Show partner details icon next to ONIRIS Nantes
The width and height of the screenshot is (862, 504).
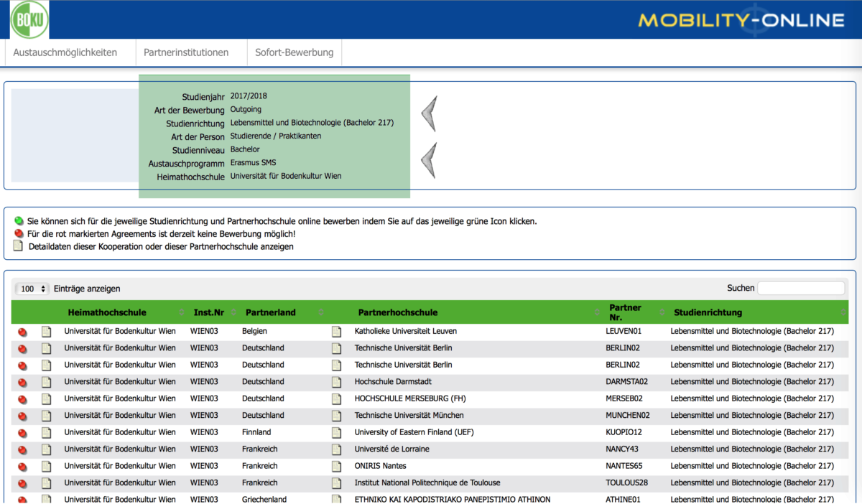(x=337, y=466)
